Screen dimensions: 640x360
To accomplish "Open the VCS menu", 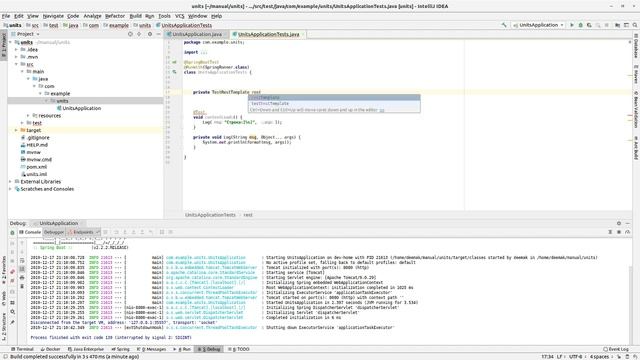I will click(x=180, y=16).
